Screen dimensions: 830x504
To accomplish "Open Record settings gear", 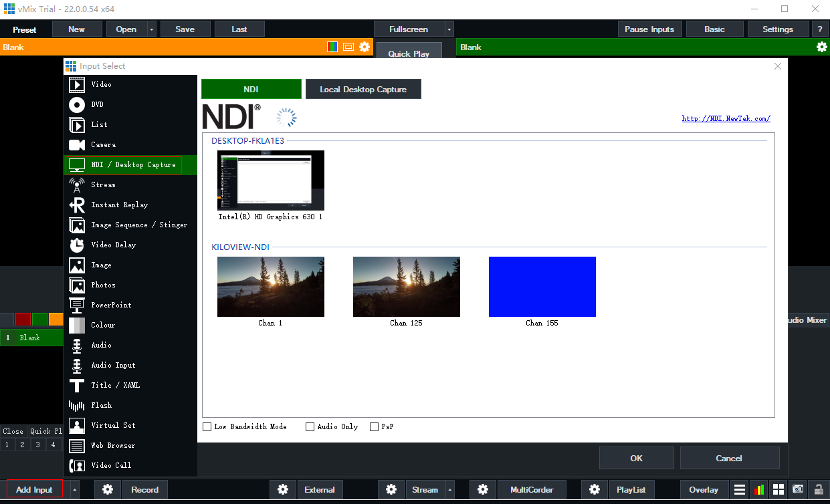I will click(x=108, y=489).
